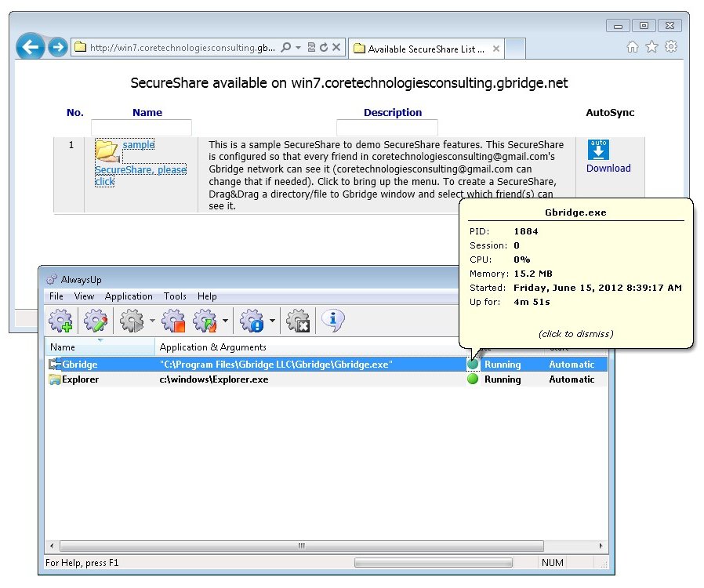
Task: Click the gear with blue info badge icon
Action: [252, 321]
